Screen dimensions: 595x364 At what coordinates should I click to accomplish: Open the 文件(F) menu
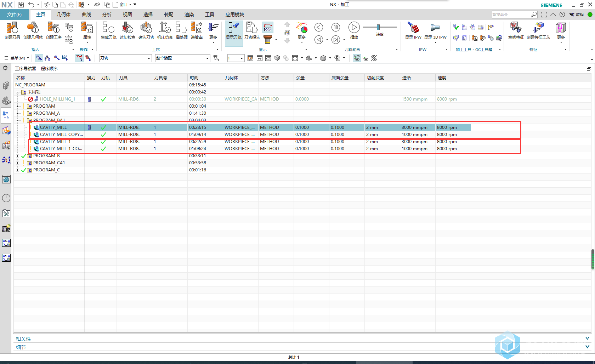point(14,15)
